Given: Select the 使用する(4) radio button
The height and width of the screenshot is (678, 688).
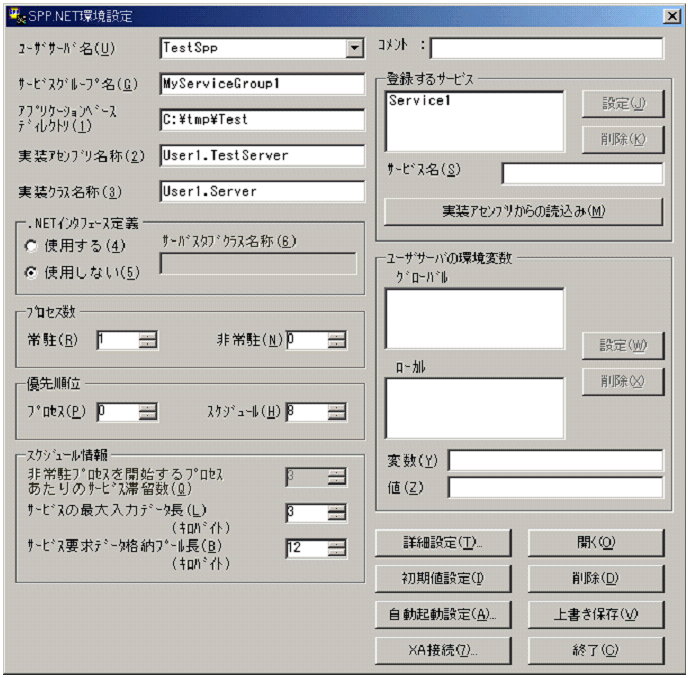Looking at the screenshot, I should click(x=31, y=246).
